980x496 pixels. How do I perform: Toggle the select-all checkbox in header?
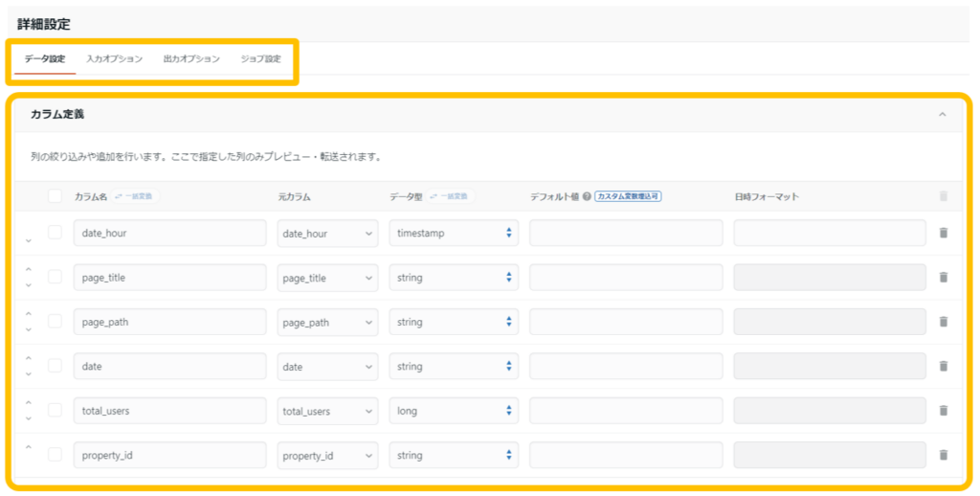(x=55, y=196)
